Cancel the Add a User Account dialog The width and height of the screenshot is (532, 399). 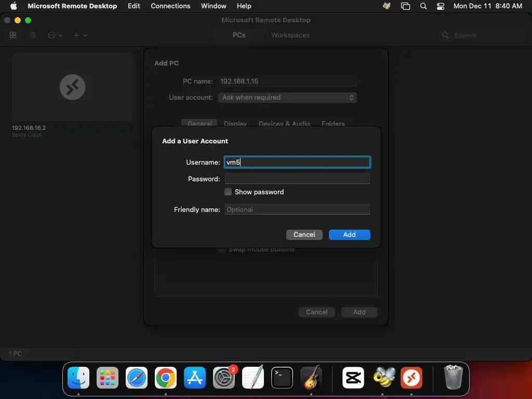(x=304, y=234)
